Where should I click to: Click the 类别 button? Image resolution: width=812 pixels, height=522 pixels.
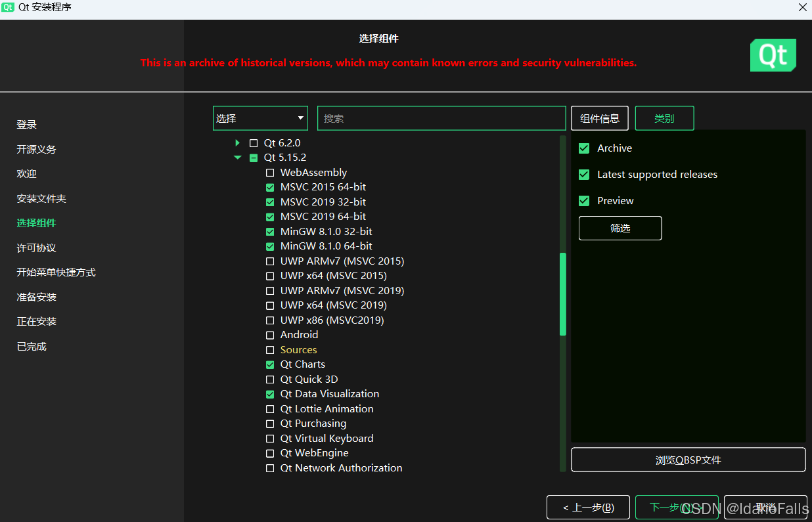coord(664,118)
